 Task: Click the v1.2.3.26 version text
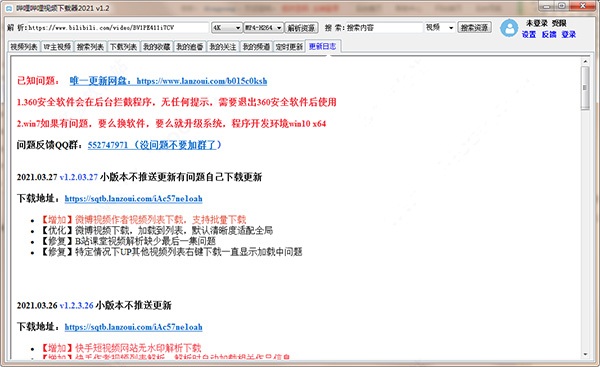click(x=77, y=305)
